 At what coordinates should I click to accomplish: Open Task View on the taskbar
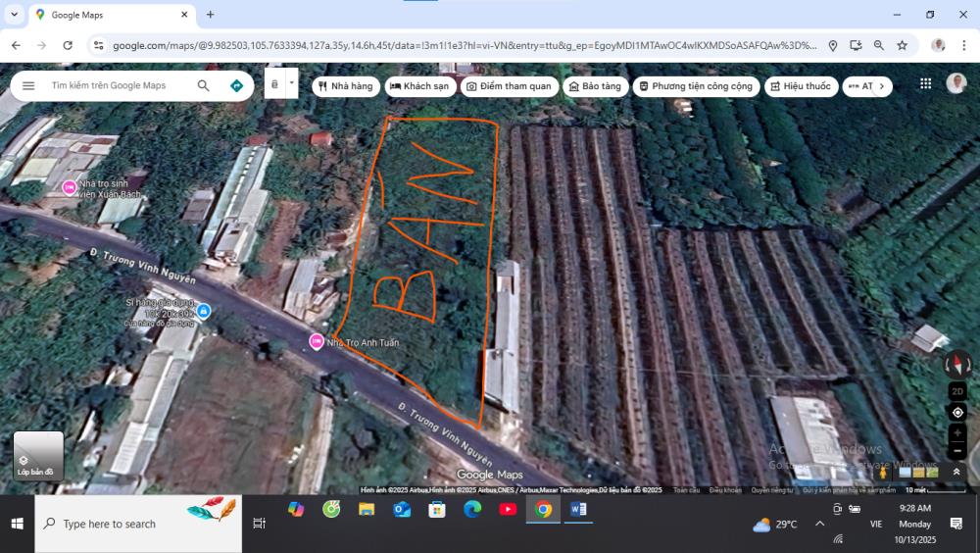(x=260, y=524)
